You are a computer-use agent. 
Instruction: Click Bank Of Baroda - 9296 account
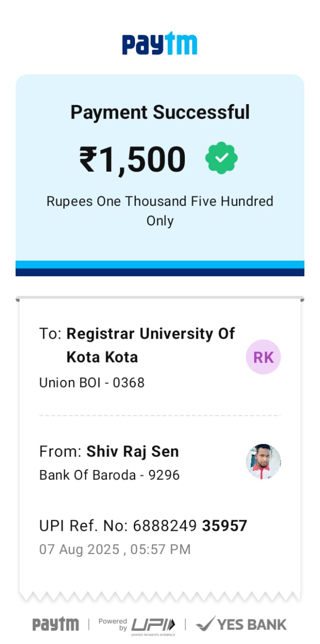(110, 475)
